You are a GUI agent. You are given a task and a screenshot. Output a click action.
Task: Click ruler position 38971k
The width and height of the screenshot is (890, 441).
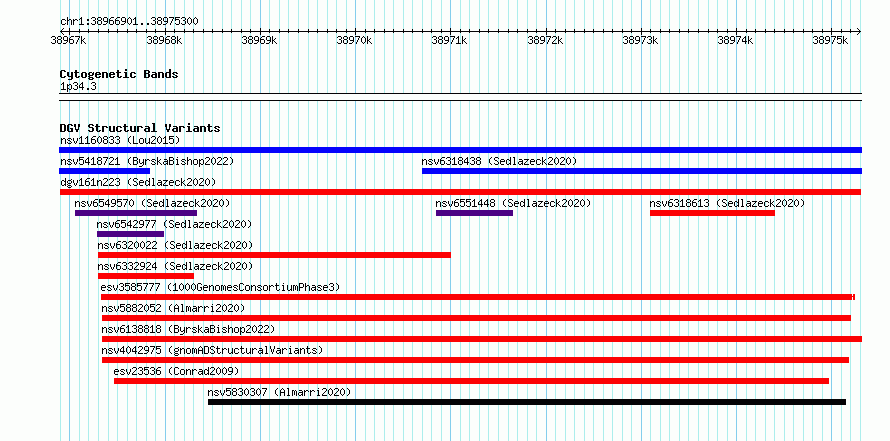[451, 40]
